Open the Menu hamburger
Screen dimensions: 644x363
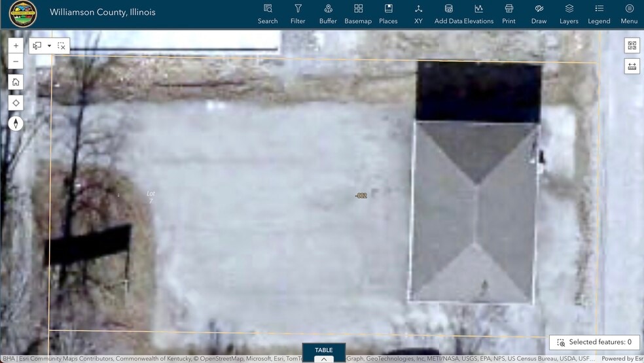[629, 14]
